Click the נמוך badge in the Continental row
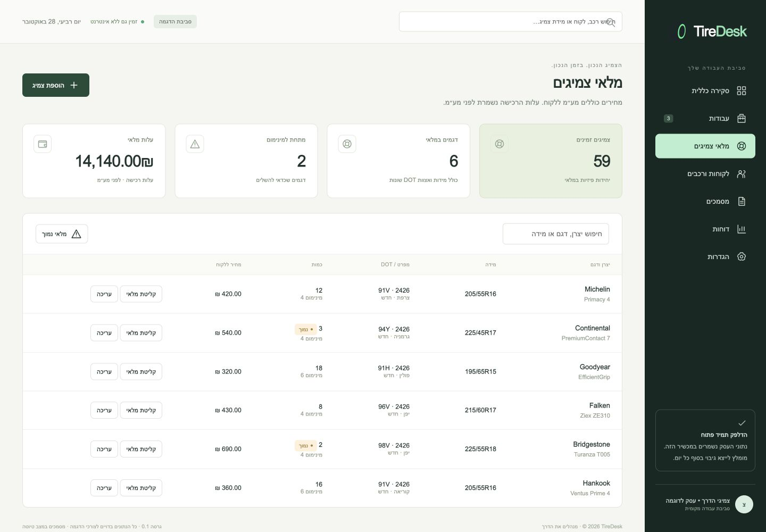 [305, 329]
